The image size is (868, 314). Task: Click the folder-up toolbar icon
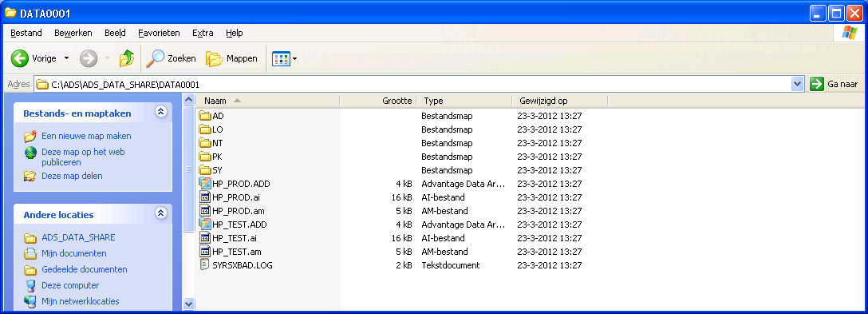pyautogui.click(x=127, y=58)
